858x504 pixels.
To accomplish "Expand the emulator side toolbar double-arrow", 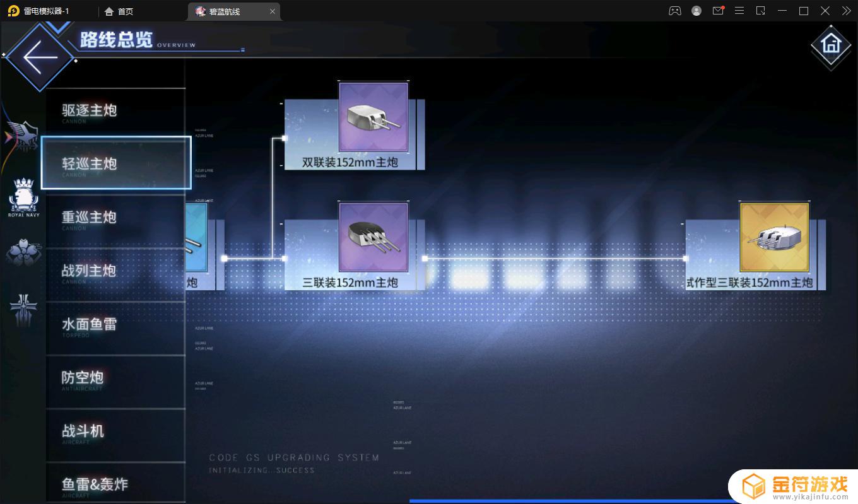I will tap(847, 11).
